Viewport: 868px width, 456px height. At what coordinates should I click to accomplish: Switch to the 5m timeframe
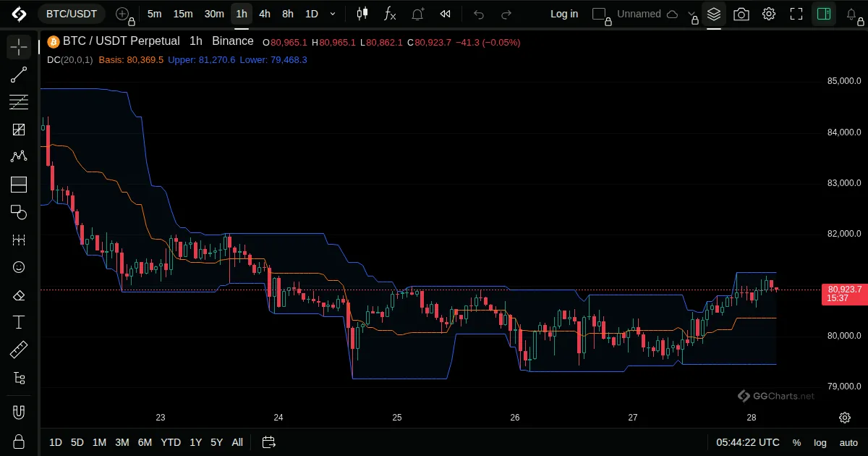[x=154, y=14]
